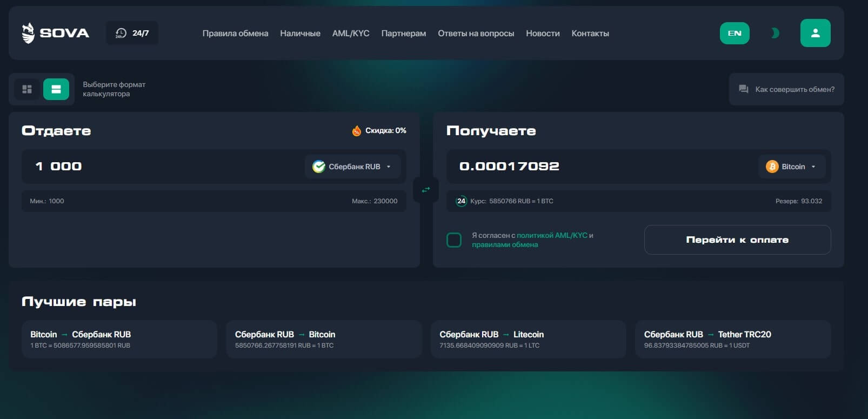Open the Сбербанк RUB currency dropdown
The image size is (868, 419).
pos(353,167)
